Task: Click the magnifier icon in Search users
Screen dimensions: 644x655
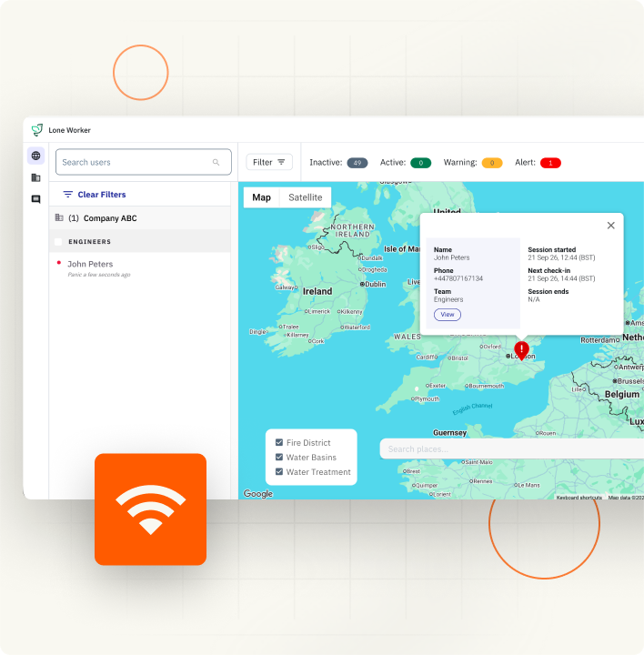Action: pyautogui.click(x=216, y=162)
